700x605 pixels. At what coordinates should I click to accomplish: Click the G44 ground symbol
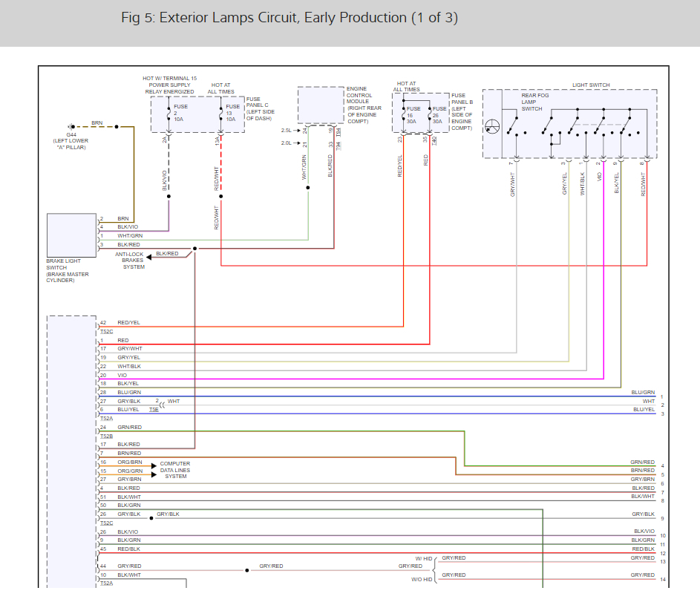(72, 127)
